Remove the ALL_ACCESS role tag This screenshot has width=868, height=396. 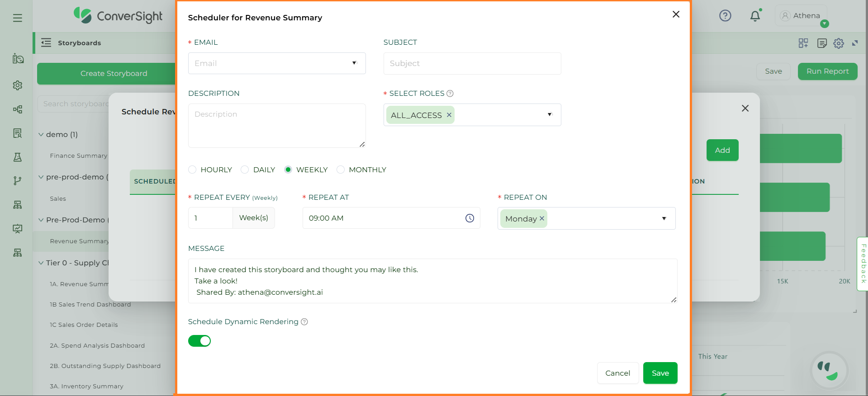click(x=449, y=115)
